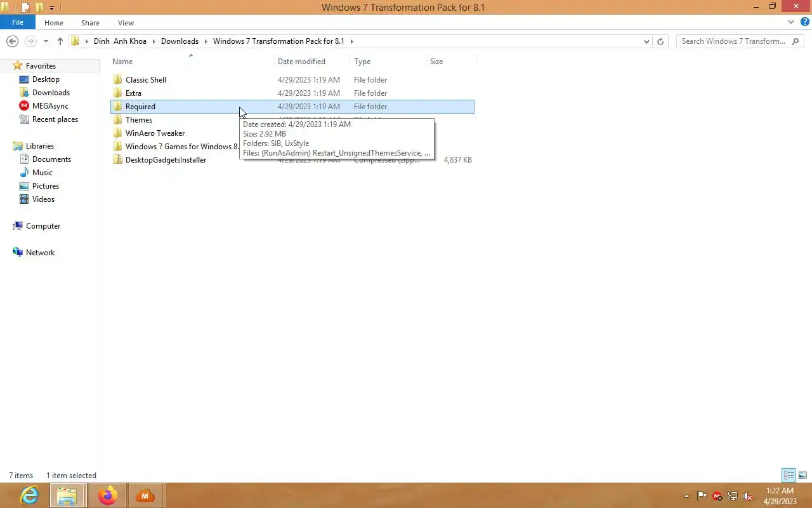Go up one level with Up arrow
812x508 pixels.
click(x=60, y=41)
